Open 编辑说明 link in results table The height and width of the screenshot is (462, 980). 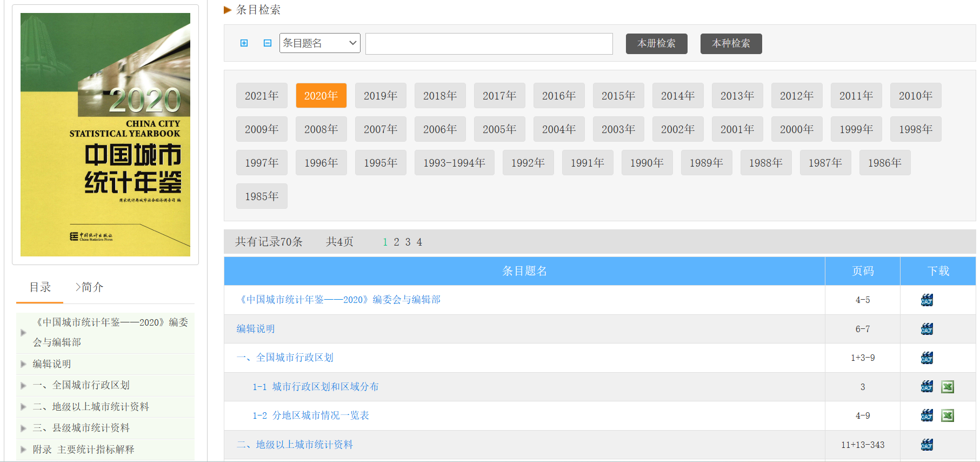(x=256, y=329)
